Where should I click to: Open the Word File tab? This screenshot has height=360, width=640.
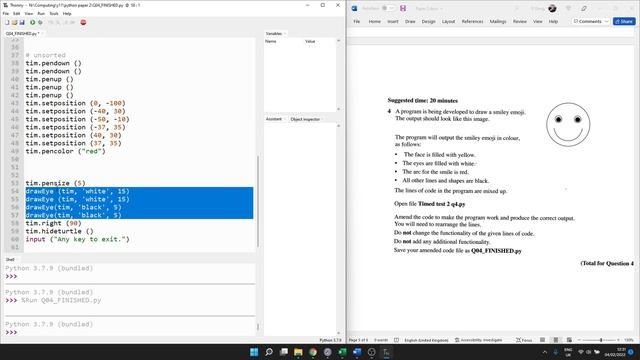357,21
